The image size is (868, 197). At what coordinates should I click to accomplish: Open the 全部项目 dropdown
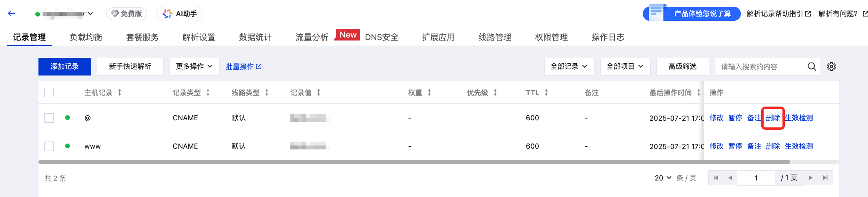[x=625, y=66]
